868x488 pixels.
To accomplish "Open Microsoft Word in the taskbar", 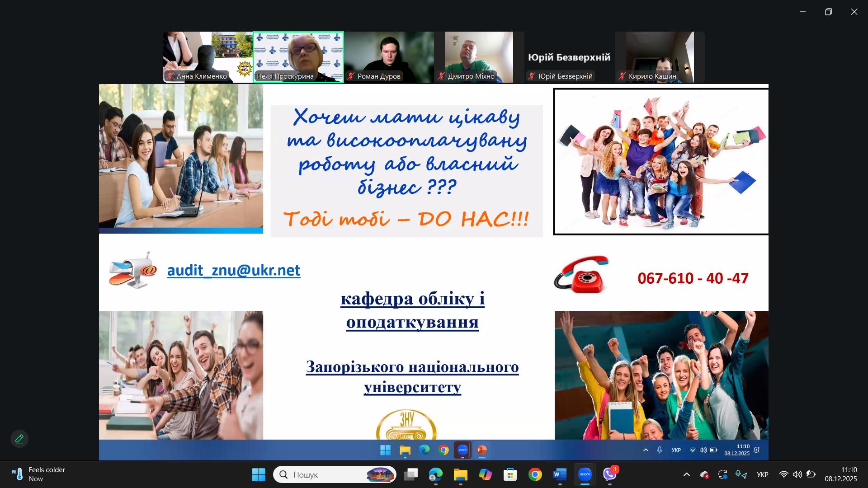I will coord(560,474).
